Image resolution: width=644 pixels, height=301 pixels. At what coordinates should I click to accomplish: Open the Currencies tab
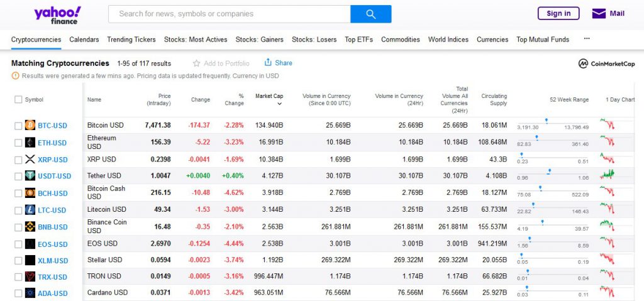coord(492,40)
